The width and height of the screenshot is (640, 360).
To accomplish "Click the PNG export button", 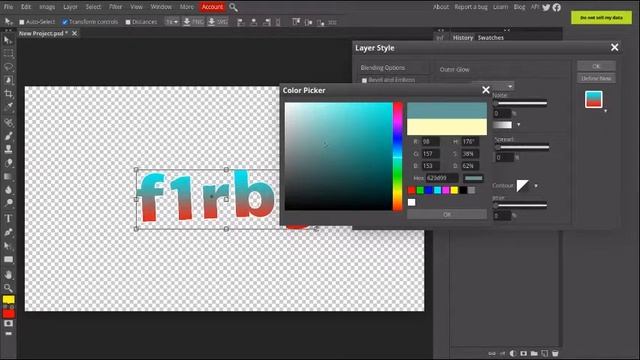I will [193, 22].
